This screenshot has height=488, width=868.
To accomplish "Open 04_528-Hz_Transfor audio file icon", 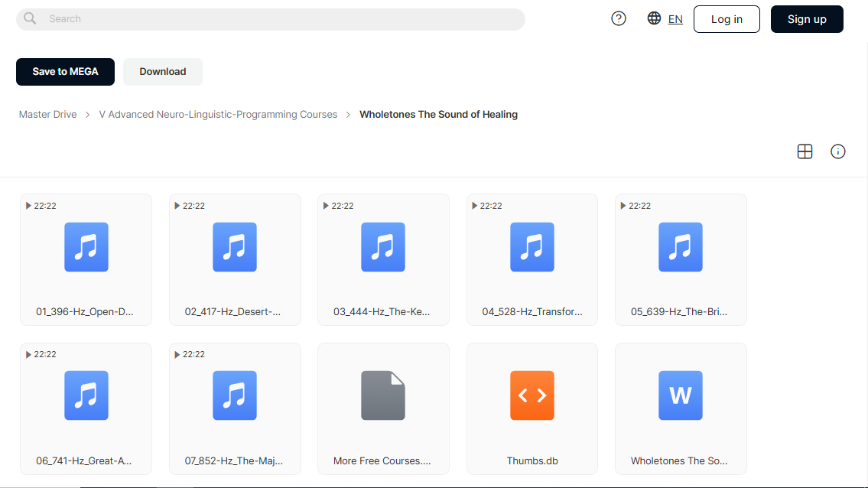I will [532, 247].
